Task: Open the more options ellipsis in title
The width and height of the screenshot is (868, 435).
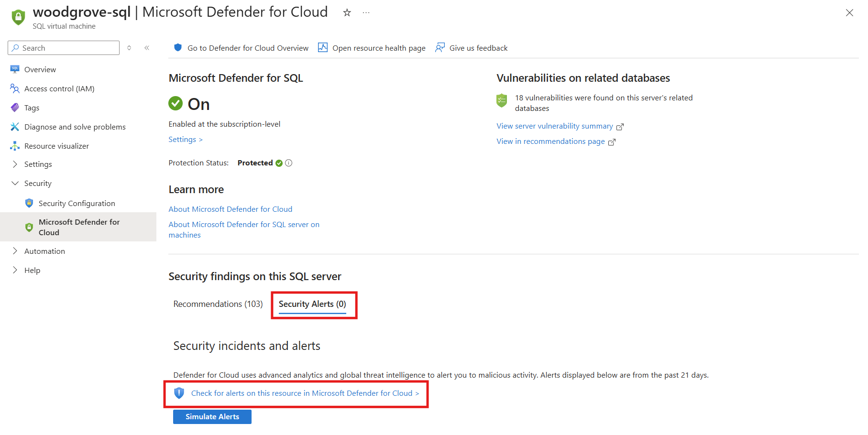Action: click(366, 13)
